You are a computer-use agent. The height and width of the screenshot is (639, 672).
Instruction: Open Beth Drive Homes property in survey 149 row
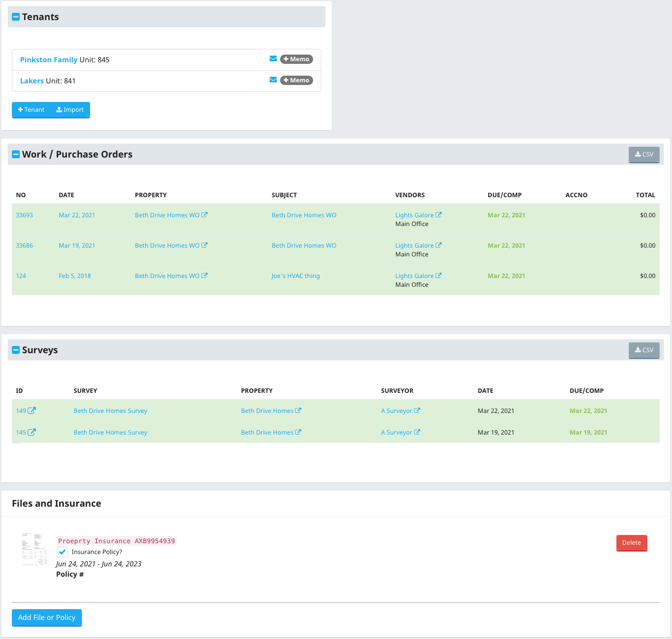(267, 411)
